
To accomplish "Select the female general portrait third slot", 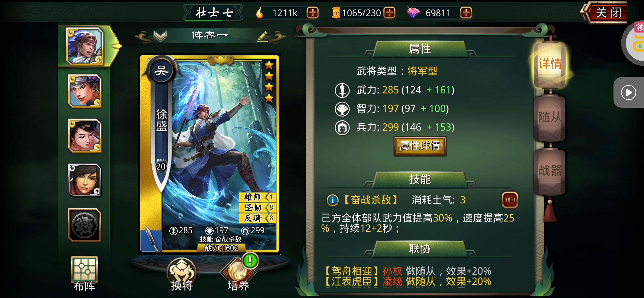I will pyautogui.click(x=85, y=136).
